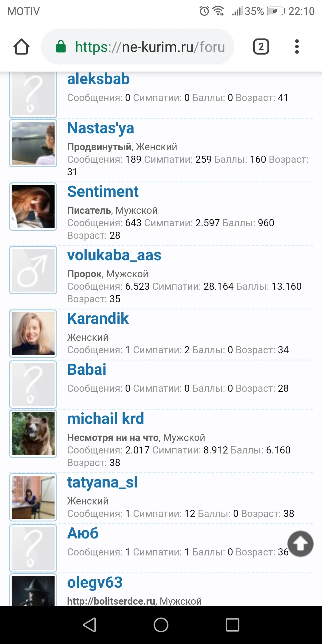Open tatyana_sl profile link

pos(102,482)
